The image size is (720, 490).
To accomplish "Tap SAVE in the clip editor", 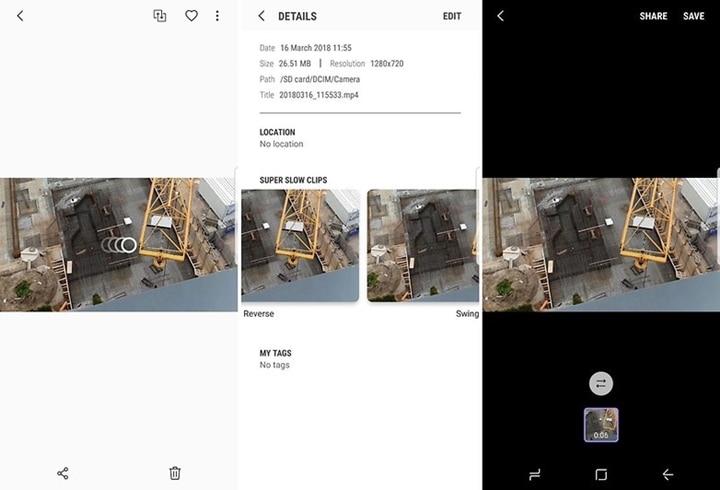I will (693, 16).
